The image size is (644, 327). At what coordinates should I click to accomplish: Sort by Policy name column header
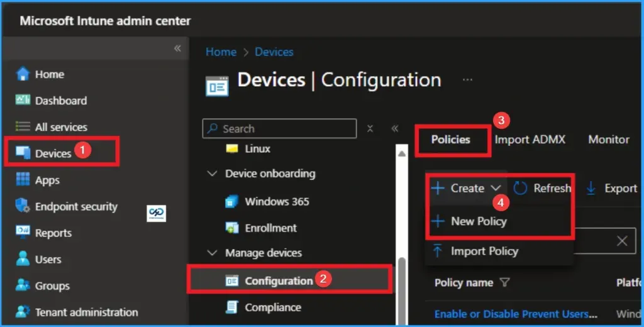coord(464,282)
